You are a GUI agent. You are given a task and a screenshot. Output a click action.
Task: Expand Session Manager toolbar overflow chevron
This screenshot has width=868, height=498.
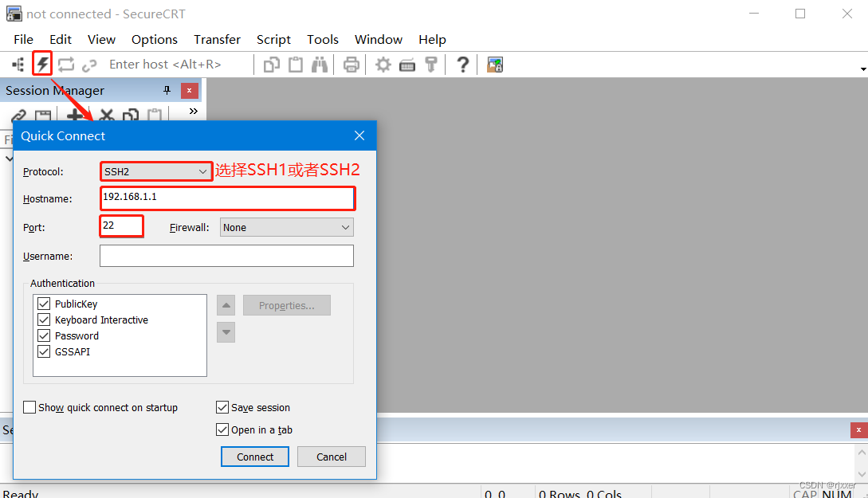coord(193,112)
